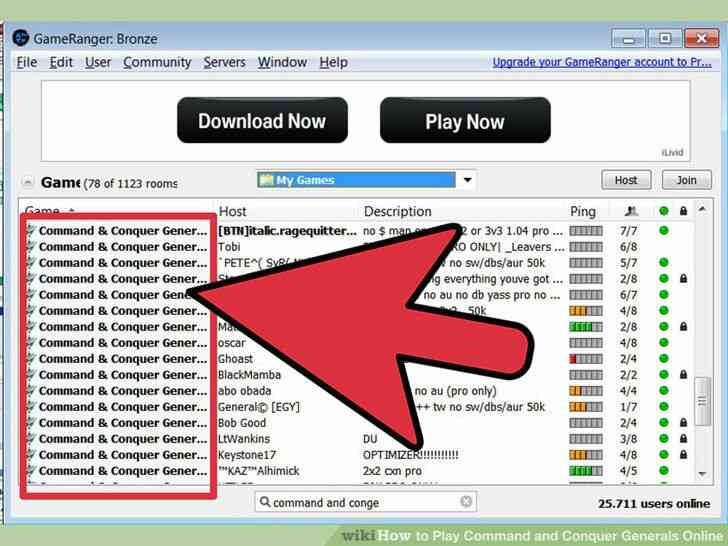728x546 pixels.
Task: Collapse the Games section toggle
Action: point(27,182)
